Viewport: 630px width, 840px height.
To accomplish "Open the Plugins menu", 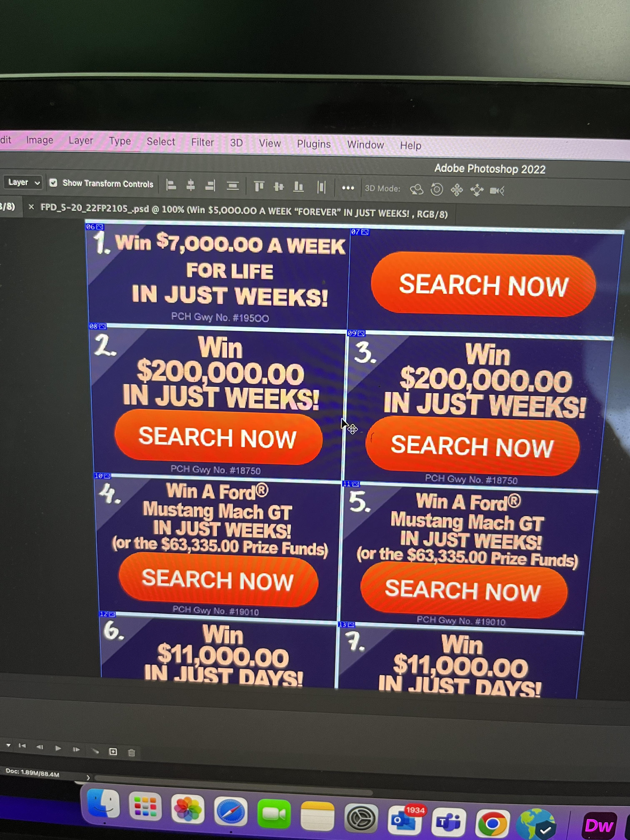I will (x=314, y=144).
